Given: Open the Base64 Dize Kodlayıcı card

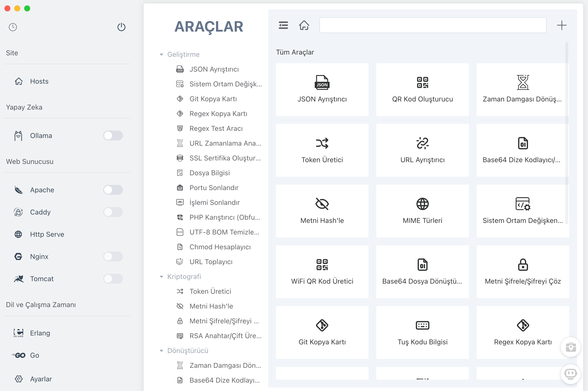Looking at the screenshot, I should (x=523, y=150).
